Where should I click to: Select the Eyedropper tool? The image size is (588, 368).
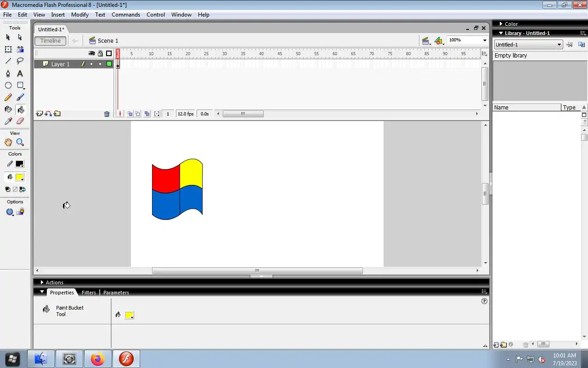coord(8,121)
